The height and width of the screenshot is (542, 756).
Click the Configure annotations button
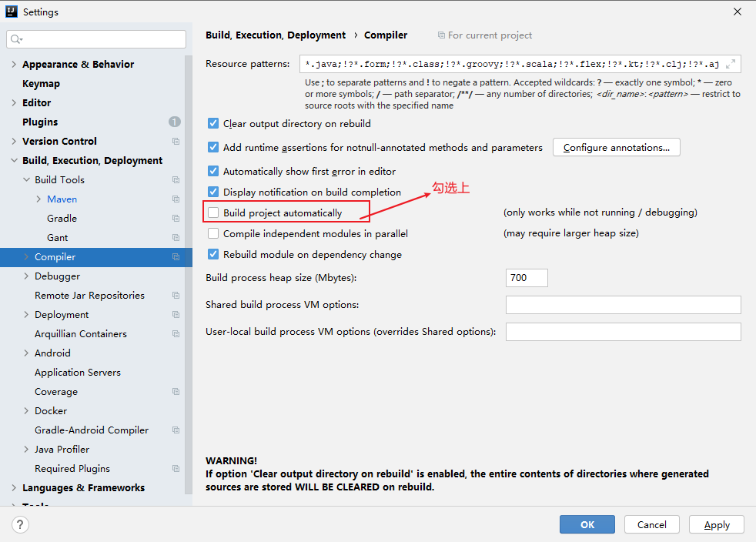point(616,147)
